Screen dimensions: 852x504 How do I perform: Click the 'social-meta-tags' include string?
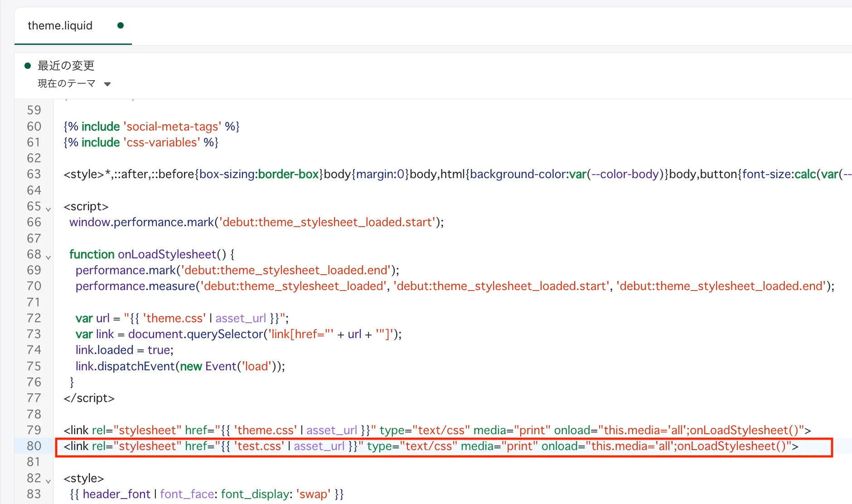172,126
